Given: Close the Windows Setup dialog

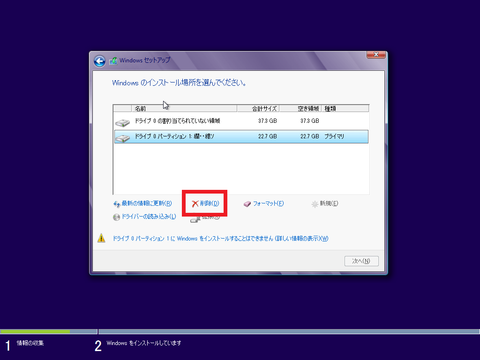Looking at the screenshot, I should coord(376,55).
